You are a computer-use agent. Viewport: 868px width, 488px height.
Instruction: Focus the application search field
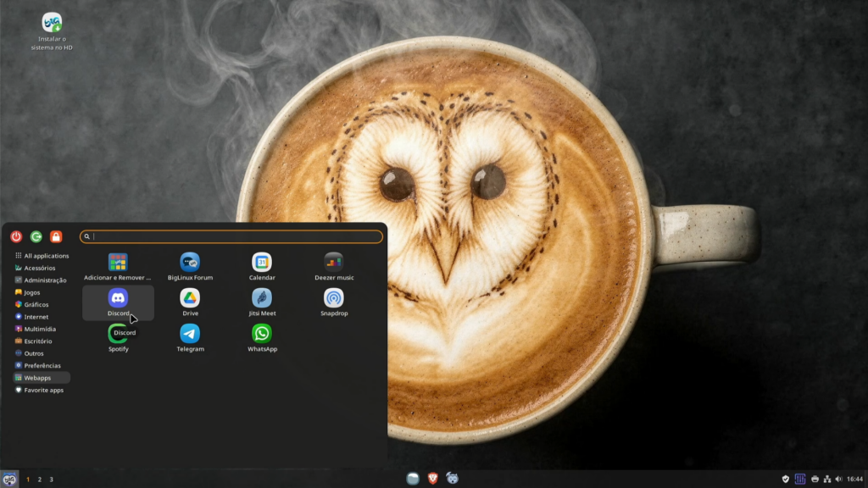pyautogui.click(x=231, y=237)
